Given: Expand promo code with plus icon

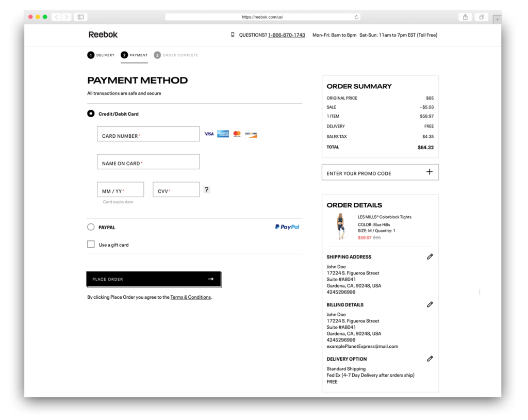Looking at the screenshot, I should click(x=430, y=172).
